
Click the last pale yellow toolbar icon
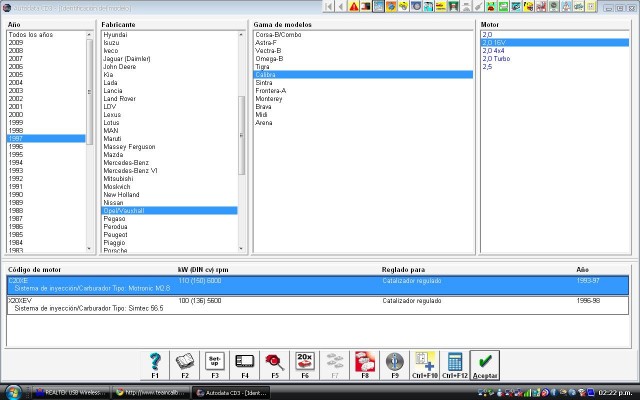(591, 7)
